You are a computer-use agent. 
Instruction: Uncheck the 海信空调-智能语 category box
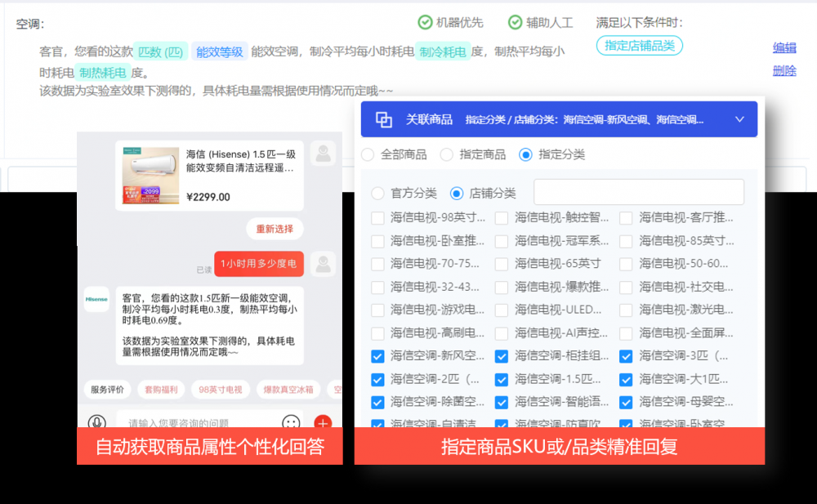pos(502,403)
